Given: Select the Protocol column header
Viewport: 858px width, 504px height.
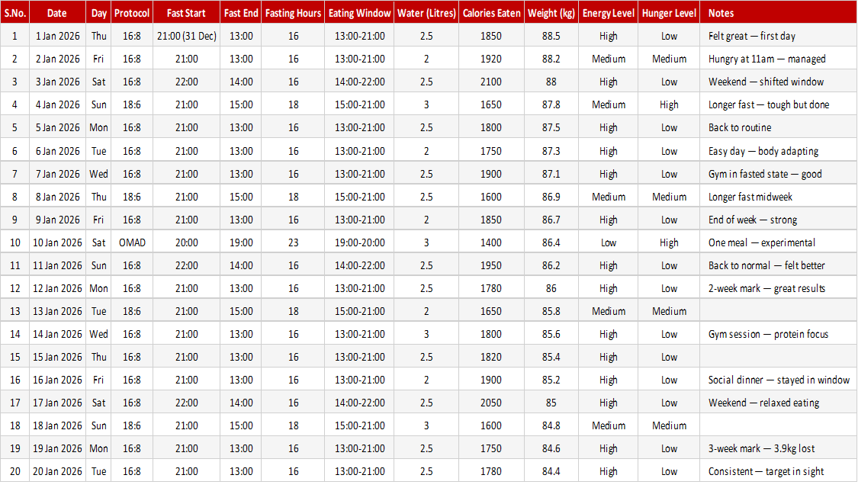Looking at the screenshot, I should click(132, 13).
